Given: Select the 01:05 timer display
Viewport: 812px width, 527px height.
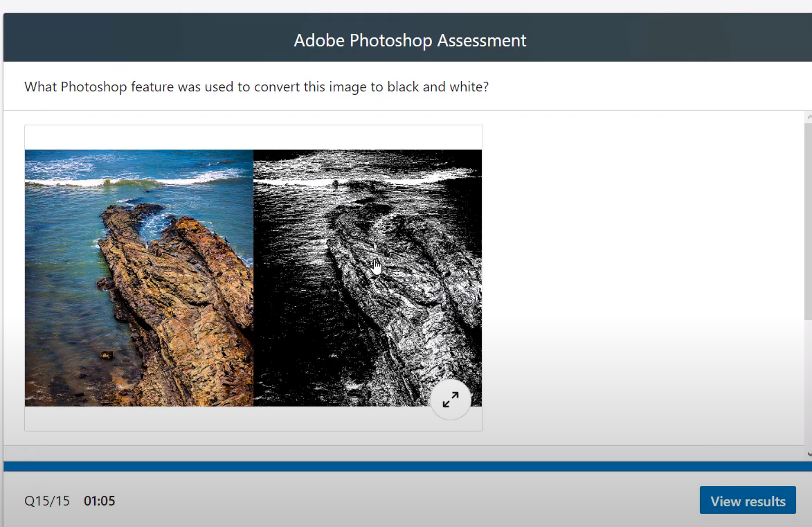Looking at the screenshot, I should tap(99, 501).
